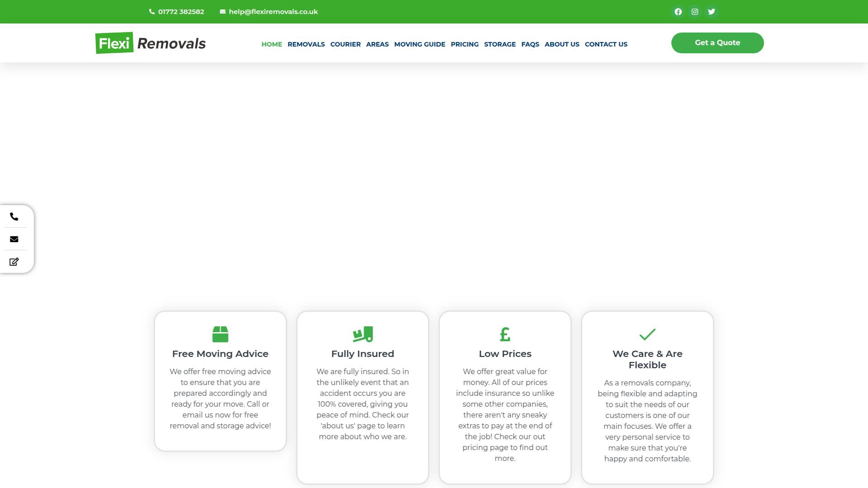Go to the Moving Guide menu item
Image resolution: width=868 pixels, height=488 pixels.
420,44
